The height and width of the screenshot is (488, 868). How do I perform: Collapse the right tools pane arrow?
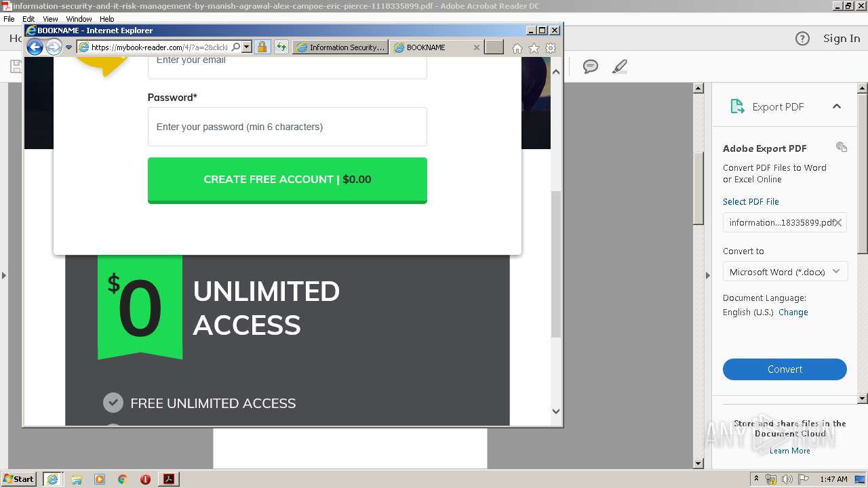coord(708,275)
